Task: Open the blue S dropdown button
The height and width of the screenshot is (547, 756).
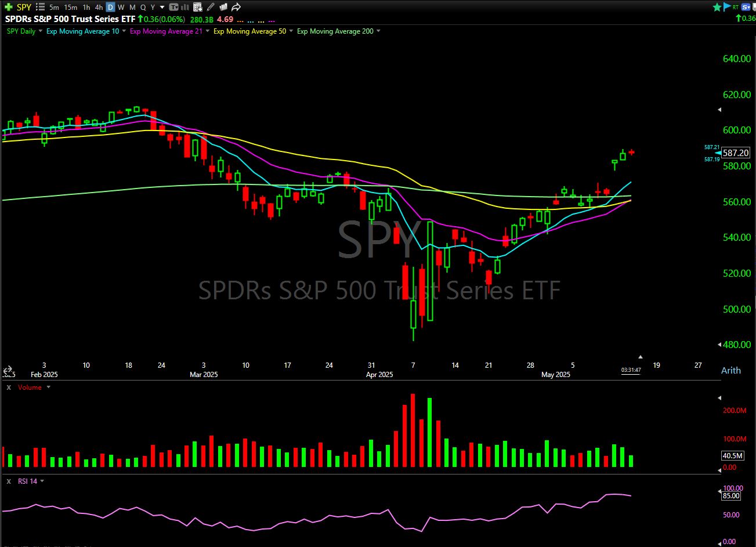Action: pyautogui.click(x=746, y=7)
